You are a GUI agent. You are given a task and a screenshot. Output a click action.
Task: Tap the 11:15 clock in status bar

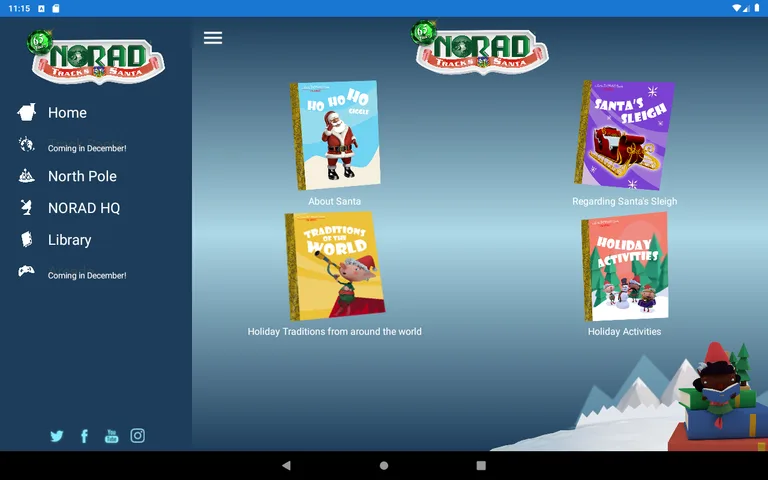19,8
